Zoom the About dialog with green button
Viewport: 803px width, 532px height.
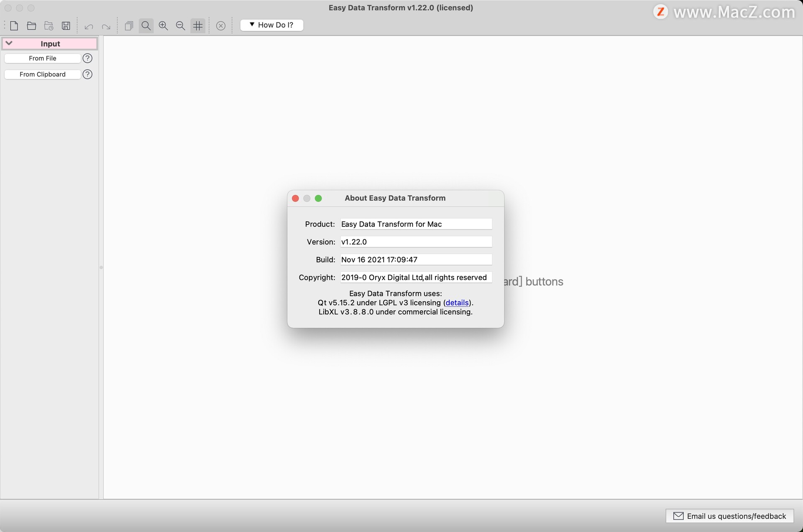pos(318,198)
